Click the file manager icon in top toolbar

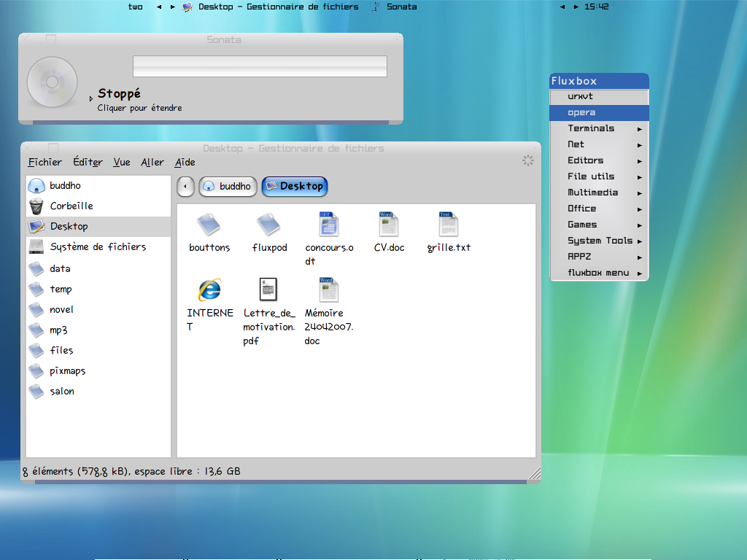pyautogui.click(x=187, y=7)
